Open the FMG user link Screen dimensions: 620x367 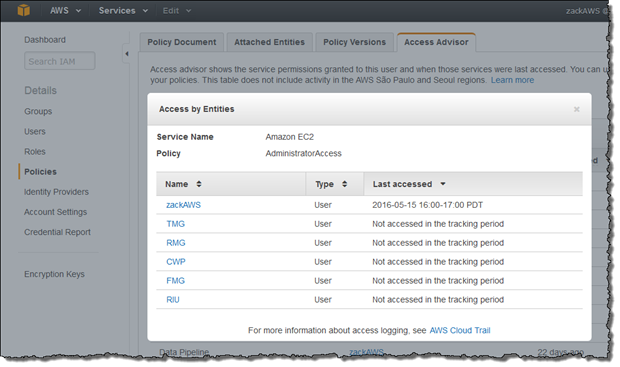coord(176,281)
